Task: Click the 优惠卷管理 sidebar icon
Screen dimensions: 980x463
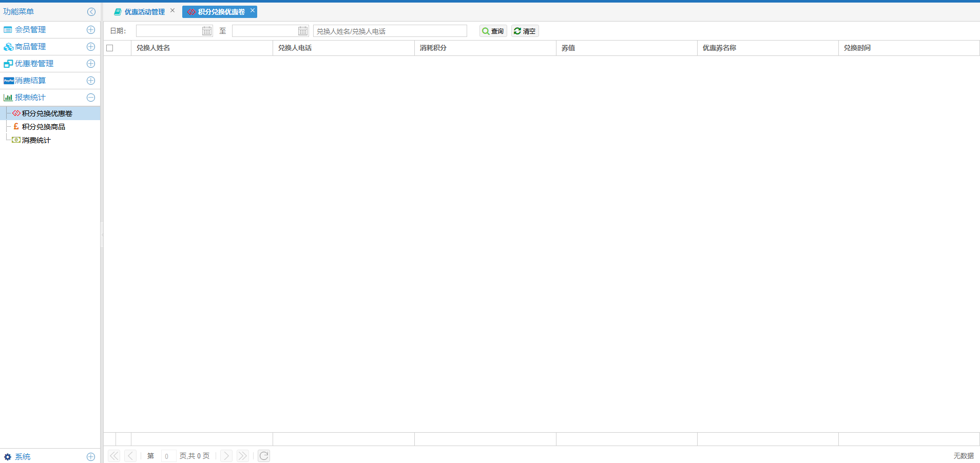Action: pos(8,64)
